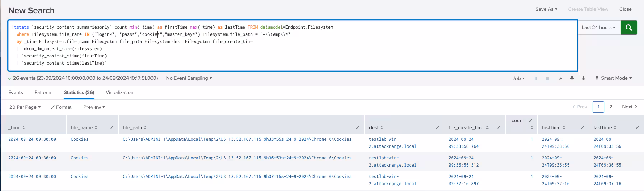This screenshot has height=191, width=644.
Task: Go to the Next results page
Action: (629, 107)
